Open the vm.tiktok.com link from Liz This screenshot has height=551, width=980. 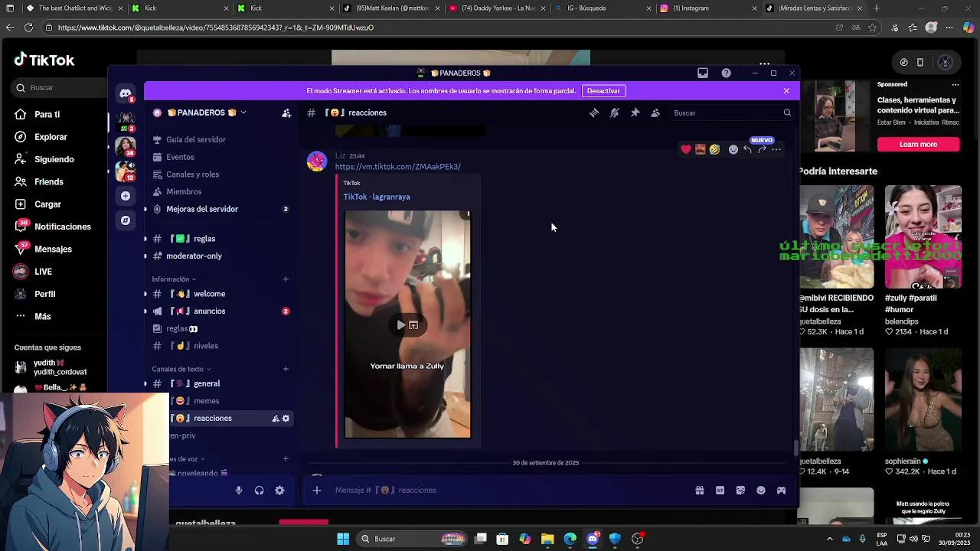397,167
